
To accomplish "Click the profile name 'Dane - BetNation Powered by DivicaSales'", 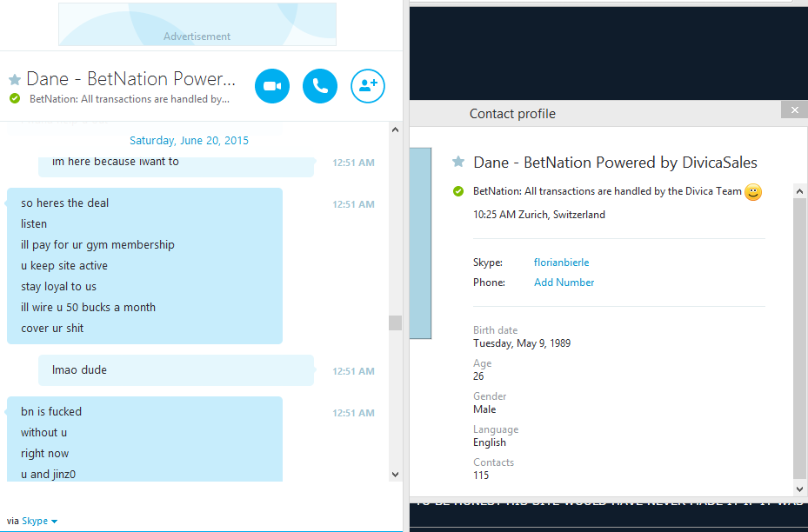I will coord(615,163).
